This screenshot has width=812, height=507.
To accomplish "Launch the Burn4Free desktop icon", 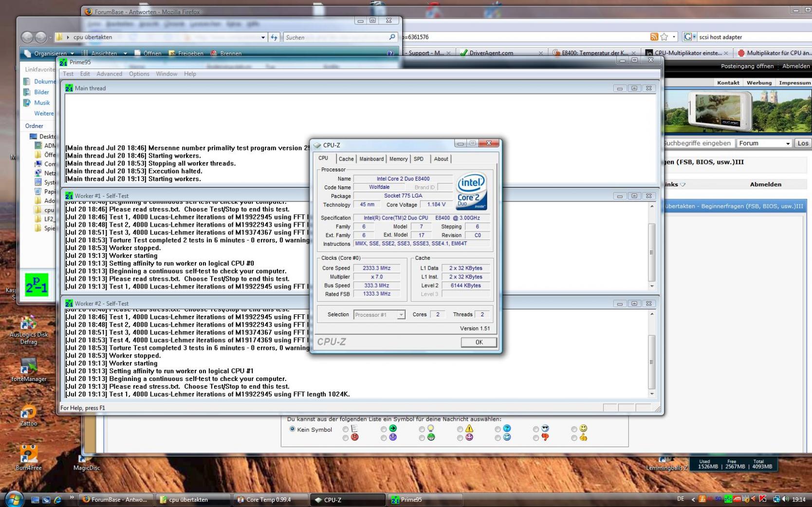I will coord(30,457).
